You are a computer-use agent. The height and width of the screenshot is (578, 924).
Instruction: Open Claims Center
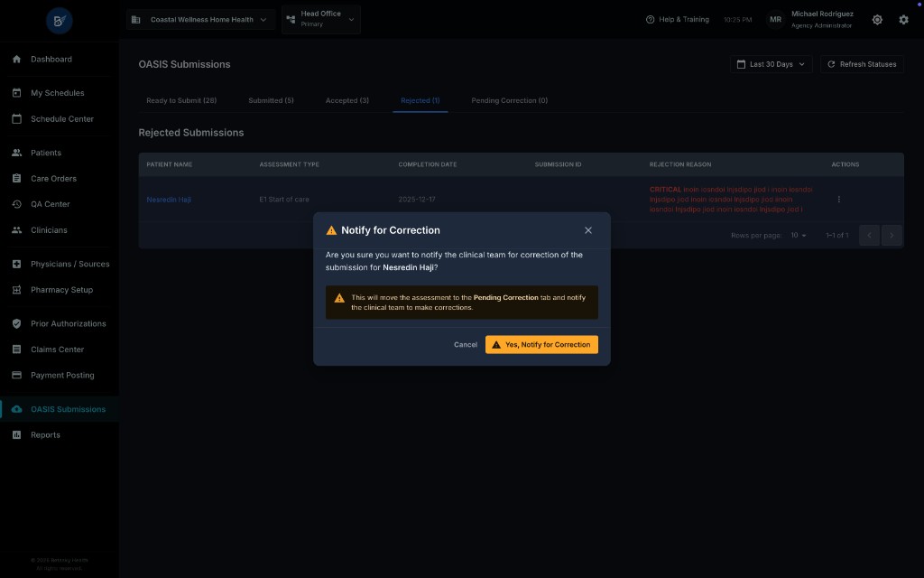pyautogui.click(x=59, y=350)
